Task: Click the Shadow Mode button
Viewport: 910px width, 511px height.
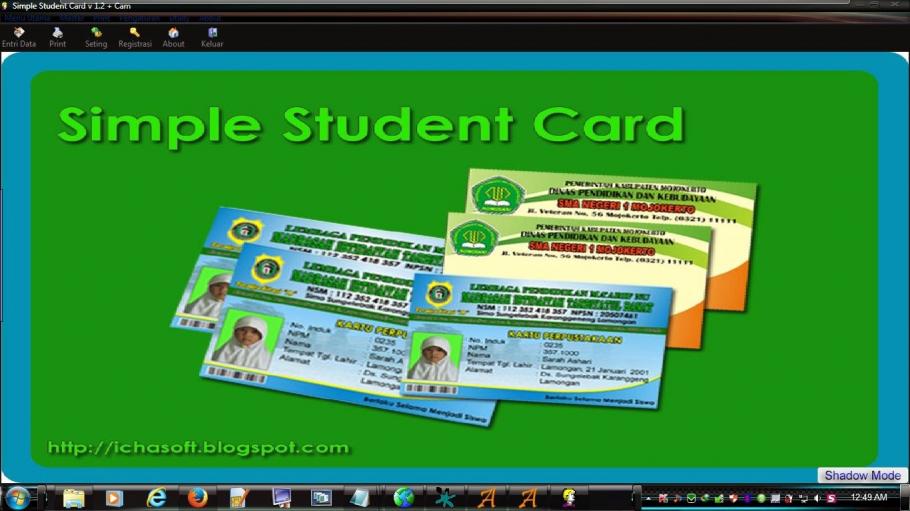Action: pyautogui.click(x=862, y=476)
